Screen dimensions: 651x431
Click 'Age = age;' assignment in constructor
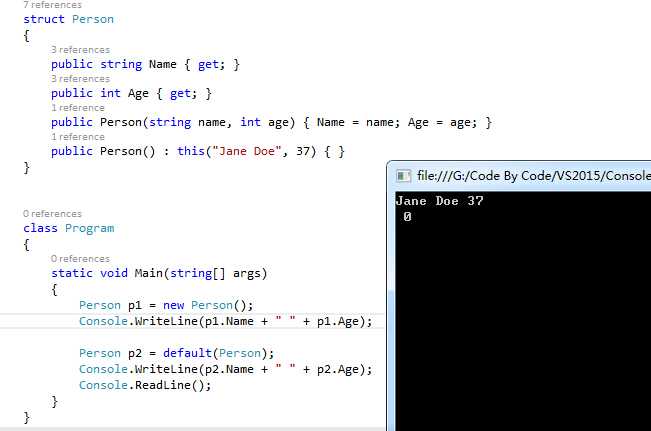coord(442,123)
